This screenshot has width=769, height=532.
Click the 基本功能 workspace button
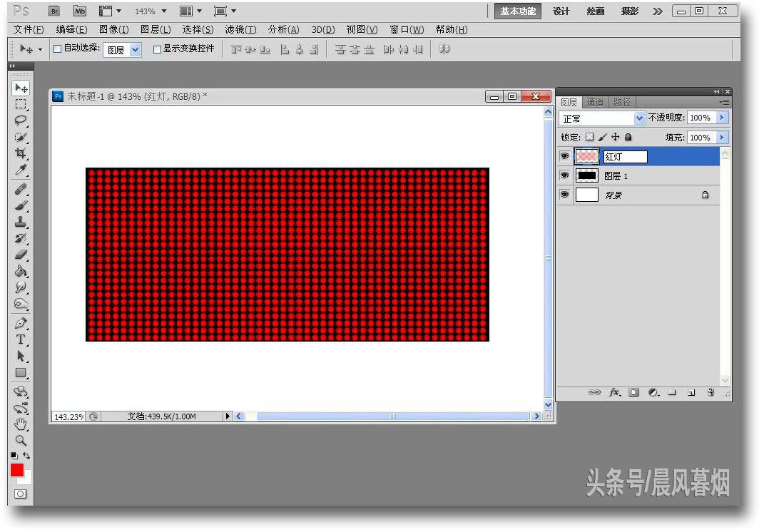[517, 11]
